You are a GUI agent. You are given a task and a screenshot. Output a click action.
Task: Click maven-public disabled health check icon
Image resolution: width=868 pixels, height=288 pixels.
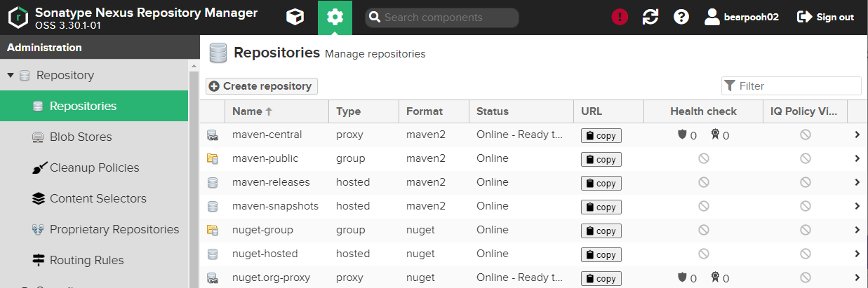coord(703,159)
